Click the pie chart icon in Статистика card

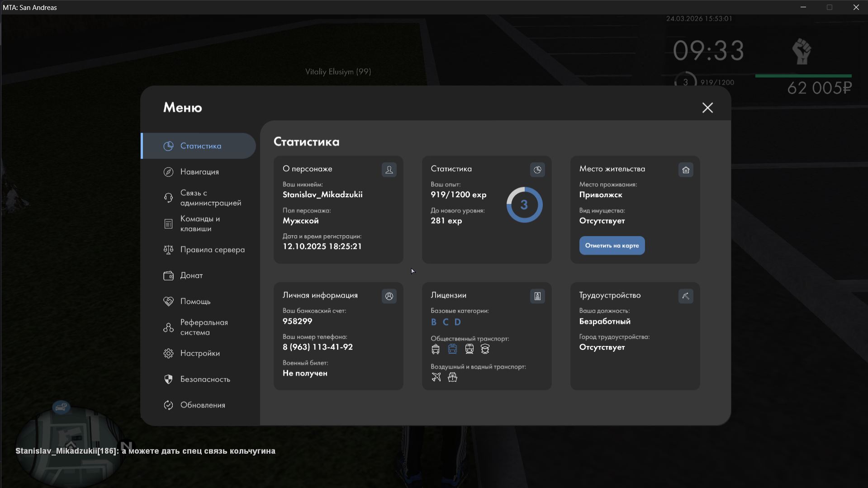tap(537, 170)
